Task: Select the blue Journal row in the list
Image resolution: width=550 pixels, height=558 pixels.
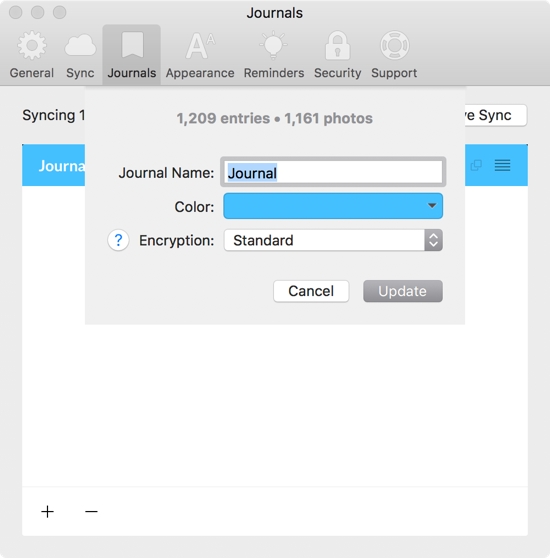Action: click(x=275, y=165)
